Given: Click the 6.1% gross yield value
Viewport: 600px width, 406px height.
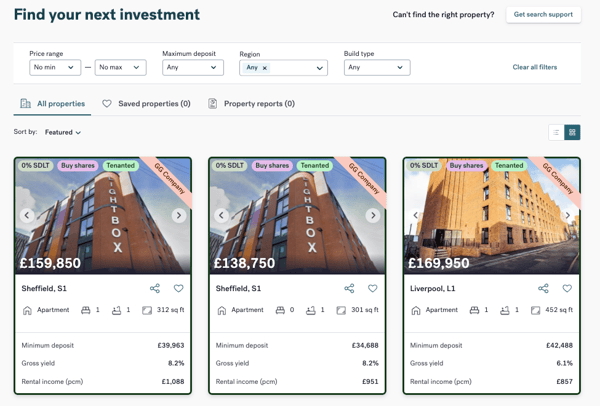Looking at the screenshot, I should click(x=564, y=363).
